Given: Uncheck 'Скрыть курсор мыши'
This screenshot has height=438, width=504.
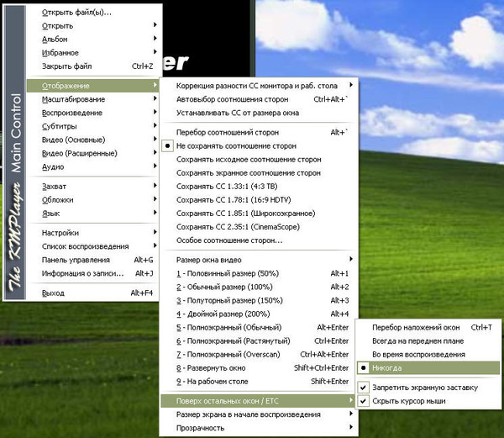Looking at the screenshot, I should (428, 401).
